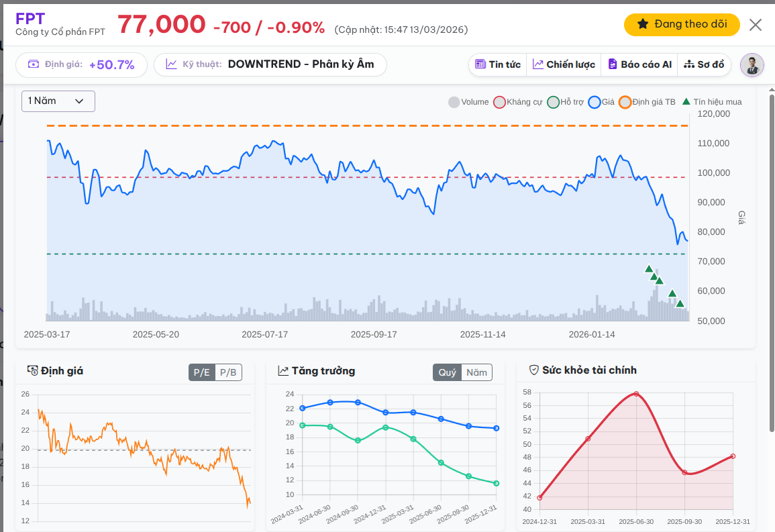The width and height of the screenshot is (775, 532).
Task: Open the user profile avatar
Action: coord(752,65)
